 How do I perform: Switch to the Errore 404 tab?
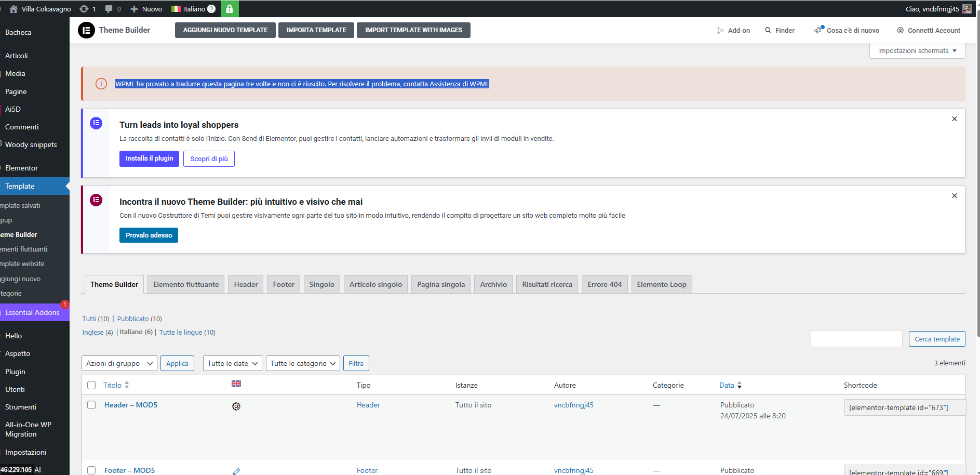(605, 284)
